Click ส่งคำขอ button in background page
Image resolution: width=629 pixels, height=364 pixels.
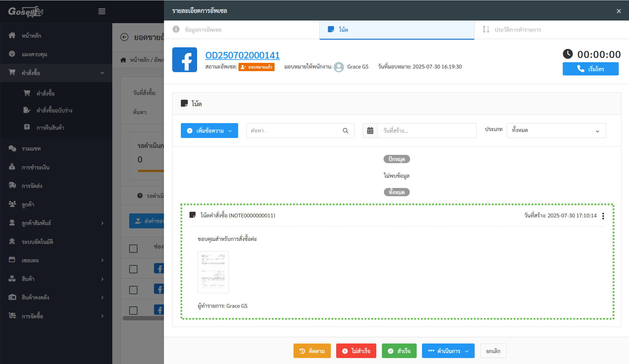147,221
